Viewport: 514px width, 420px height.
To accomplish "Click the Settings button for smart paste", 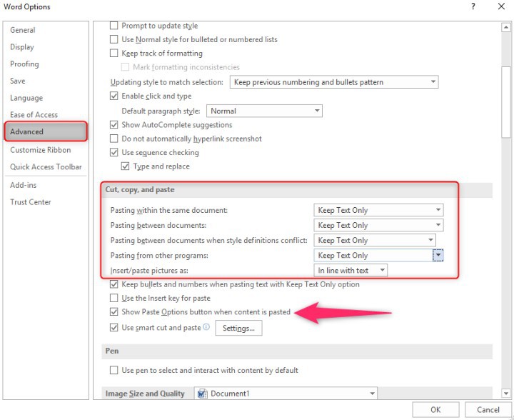I will tap(238, 328).
